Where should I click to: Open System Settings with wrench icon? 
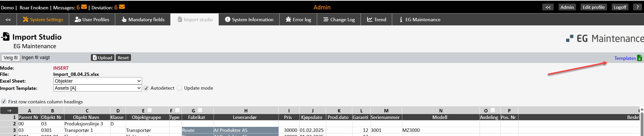pos(43,20)
